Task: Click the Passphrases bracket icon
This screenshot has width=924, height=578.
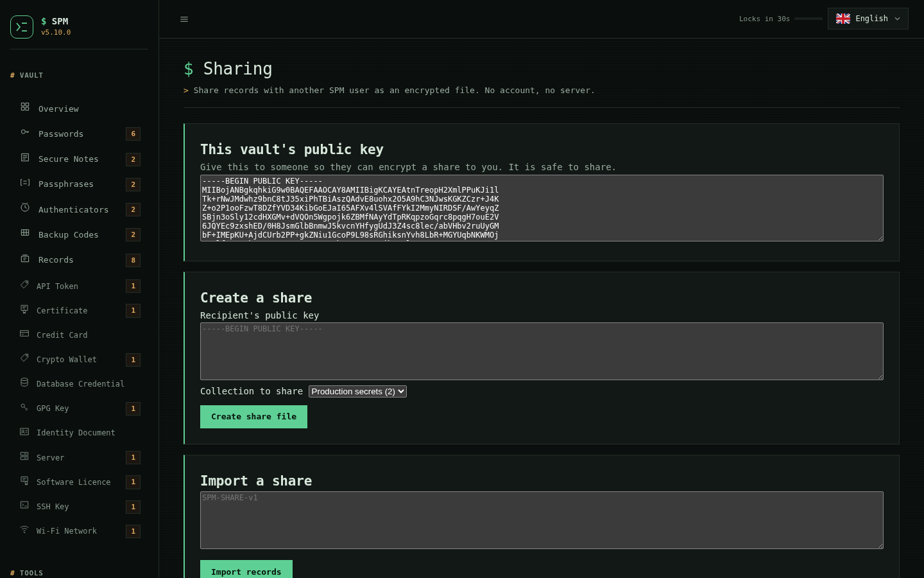Action: click(25, 182)
